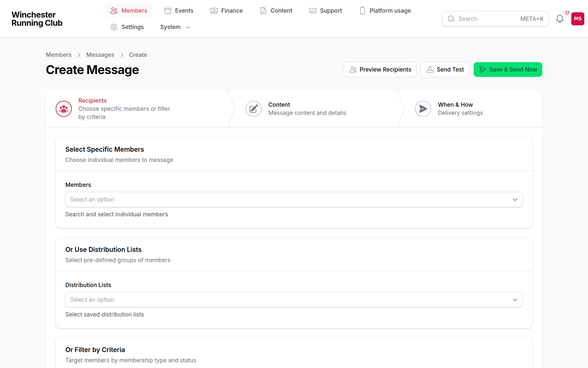Click the Content step pencil icon
The width and height of the screenshot is (588, 368).
(x=253, y=109)
